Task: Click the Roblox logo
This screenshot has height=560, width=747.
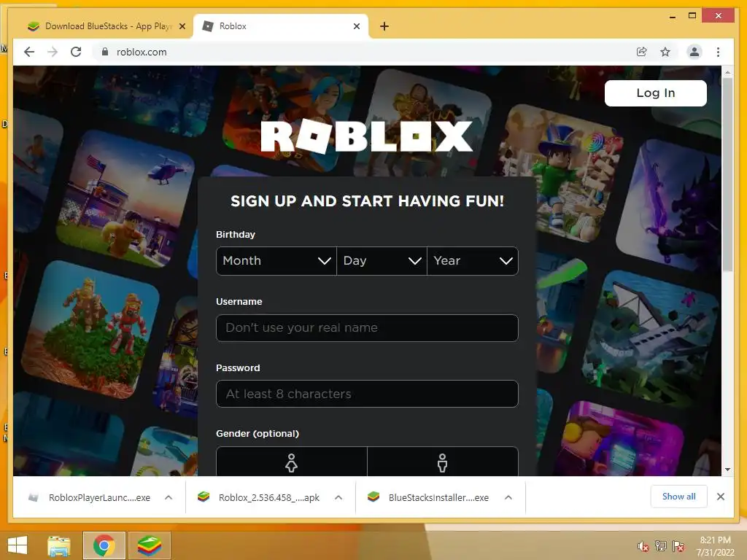Action: 366,136
